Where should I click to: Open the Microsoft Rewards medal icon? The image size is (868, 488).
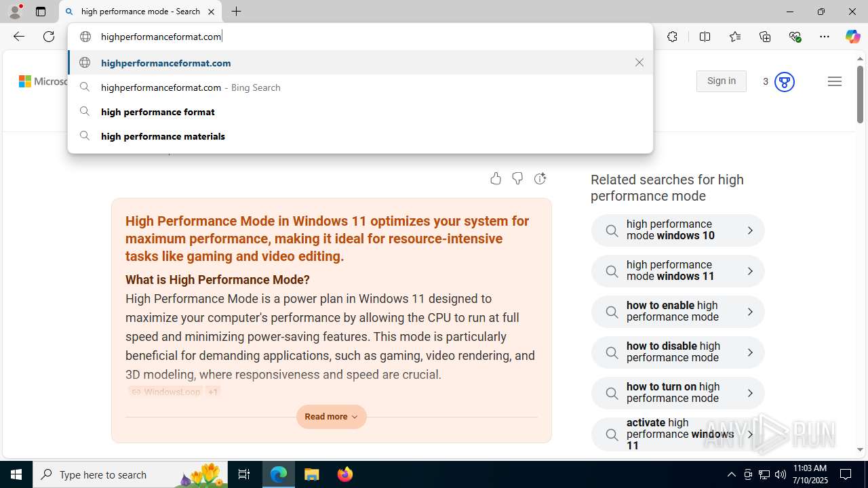[x=784, y=82]
